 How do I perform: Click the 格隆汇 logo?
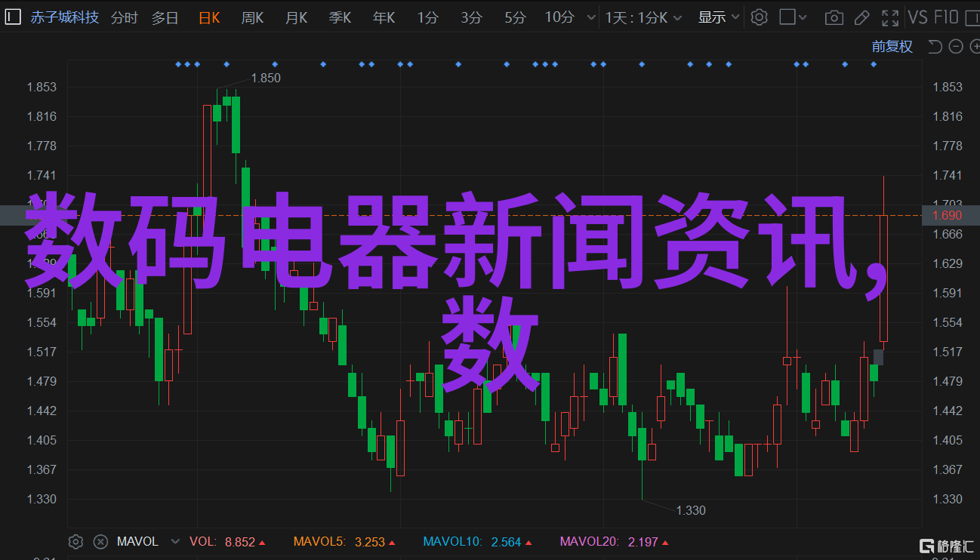click(946, 545)
